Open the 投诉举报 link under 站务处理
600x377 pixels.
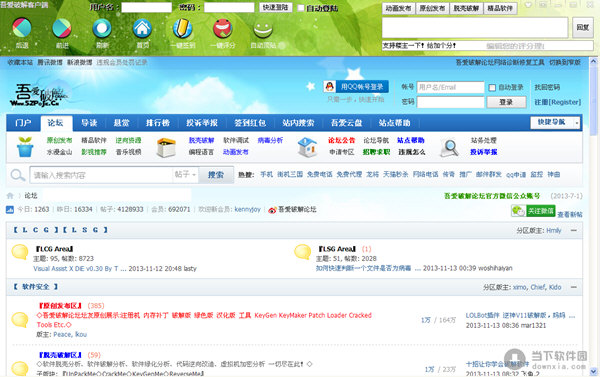(x=484, y=152)
